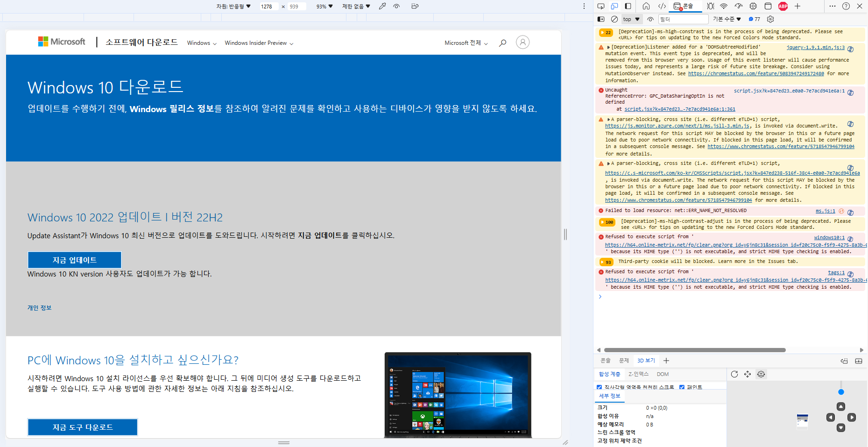868x447 pixels.
Task: Switch to the drawer 문제 issues tab
Action: [624, 361]
